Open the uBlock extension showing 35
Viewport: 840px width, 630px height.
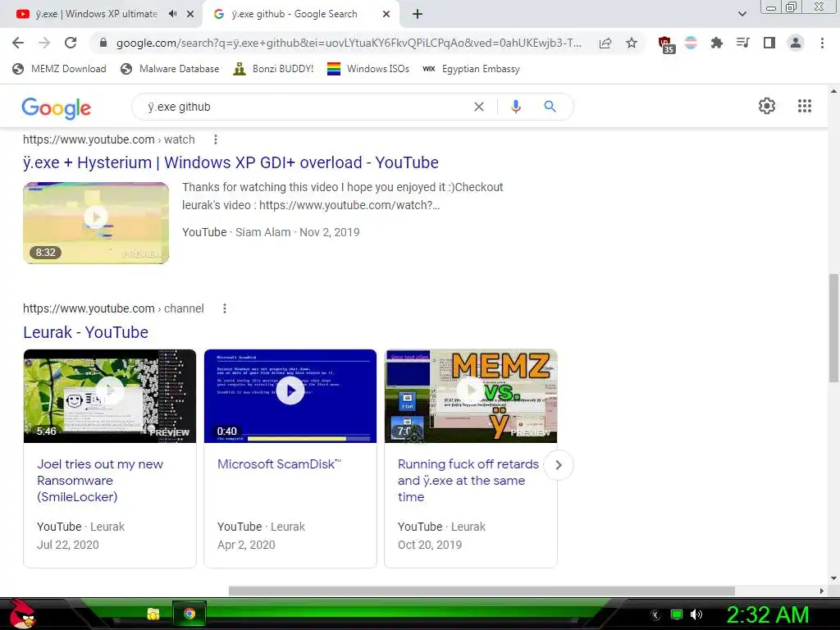[x=666, y=44]
